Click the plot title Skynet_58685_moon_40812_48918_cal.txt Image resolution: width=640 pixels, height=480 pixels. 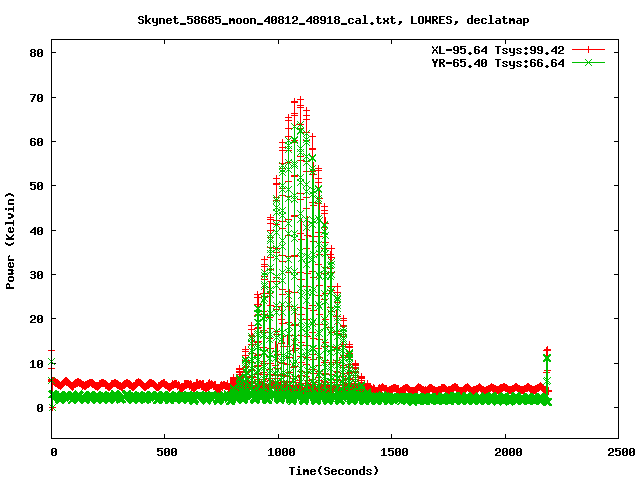pyautogui.click(x=333, y=20)
